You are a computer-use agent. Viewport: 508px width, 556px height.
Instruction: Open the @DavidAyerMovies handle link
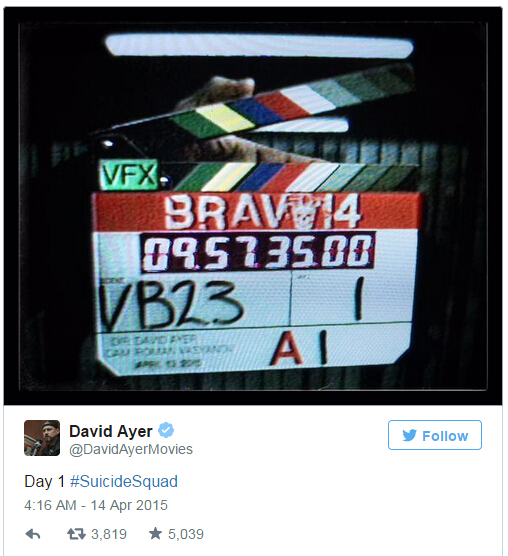(x=131, y=449)
